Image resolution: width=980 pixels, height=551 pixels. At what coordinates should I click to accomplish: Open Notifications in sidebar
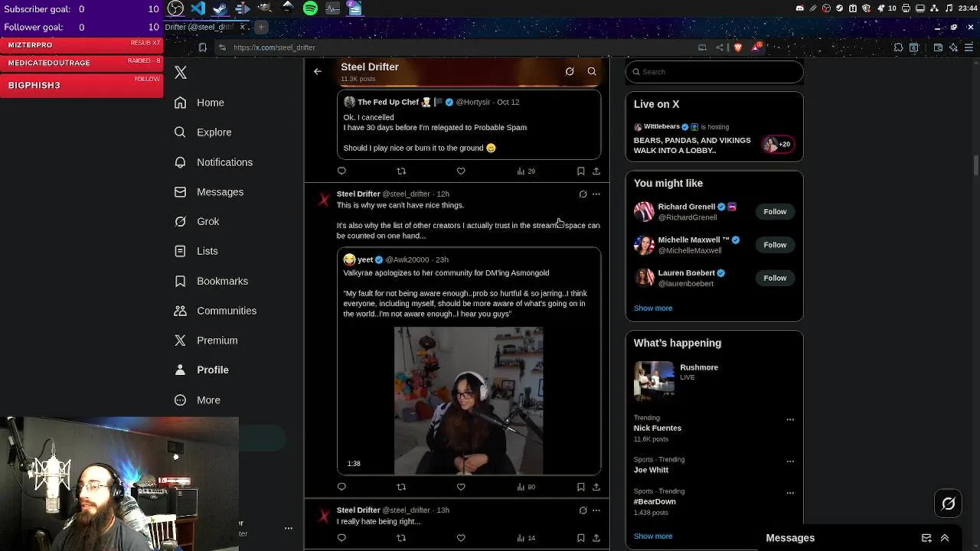point(214,162)
